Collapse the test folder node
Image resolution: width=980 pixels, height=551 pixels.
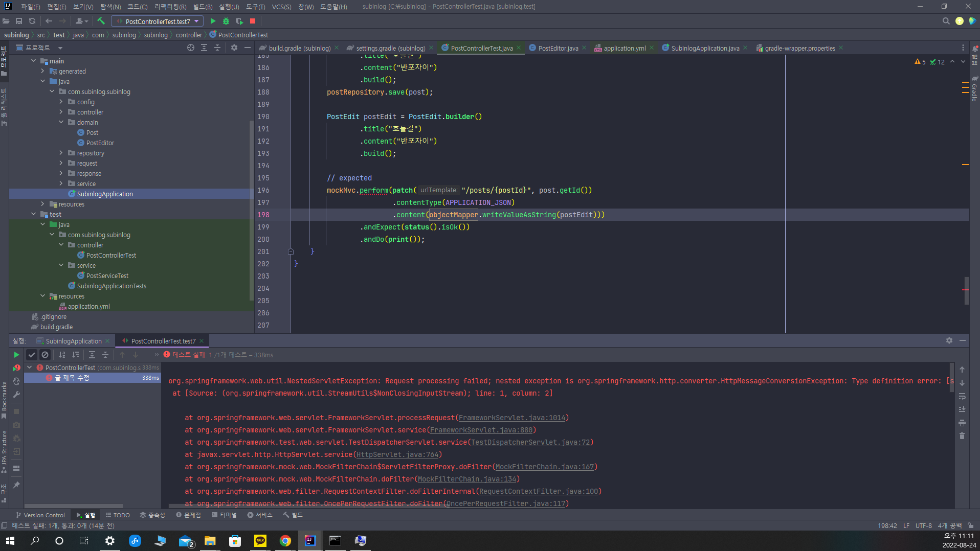click(34, 214)
